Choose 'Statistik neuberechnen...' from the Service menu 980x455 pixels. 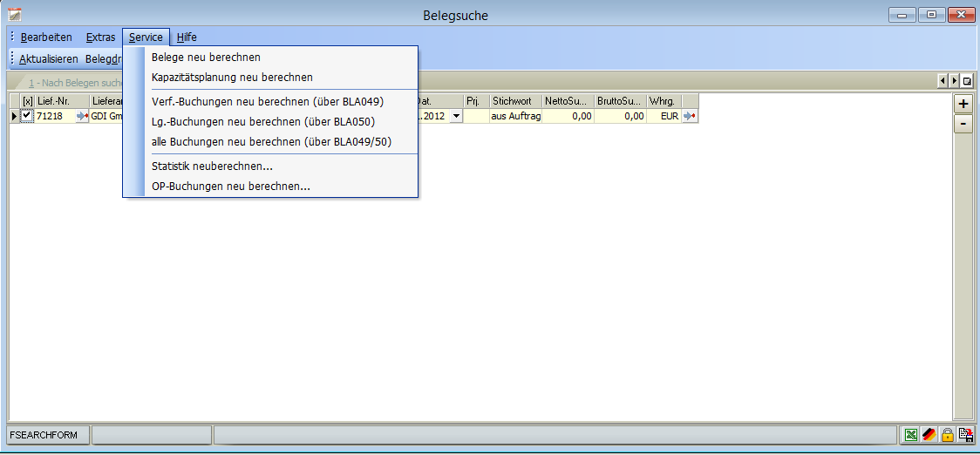click(x=212, y=166)
